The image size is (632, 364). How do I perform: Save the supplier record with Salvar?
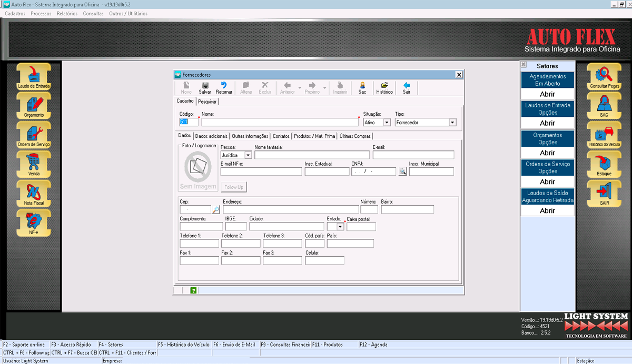[205, 88]
